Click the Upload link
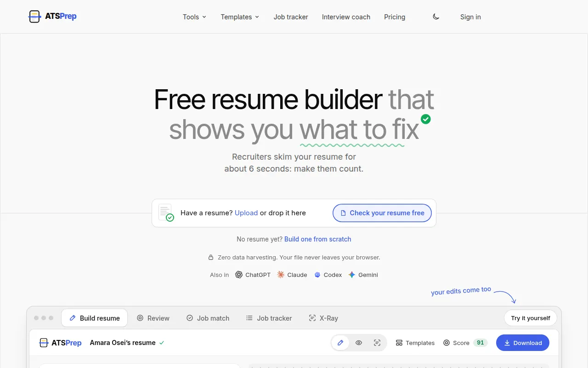This screenshot has height=368, width=588. [x=246, y=213]
